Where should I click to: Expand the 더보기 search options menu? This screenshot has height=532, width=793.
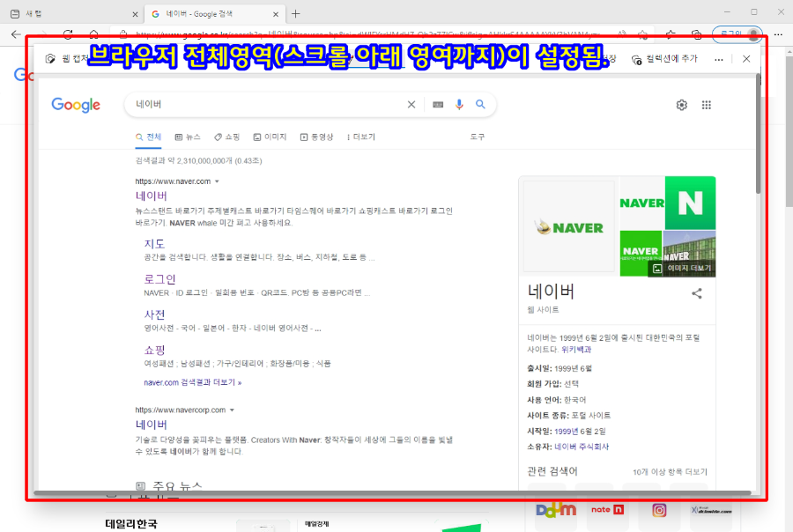coord(361,137)
